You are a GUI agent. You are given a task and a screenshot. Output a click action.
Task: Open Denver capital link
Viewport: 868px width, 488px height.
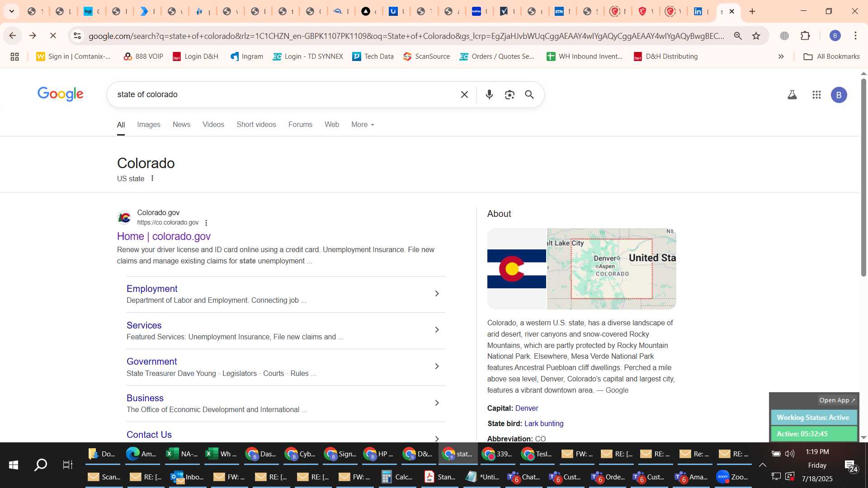[527, 408]
